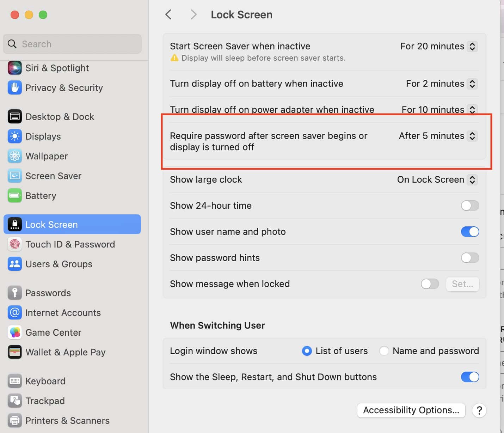504x433 pixels.
Task: Click inside the Search field
Action: click(72, 44)
